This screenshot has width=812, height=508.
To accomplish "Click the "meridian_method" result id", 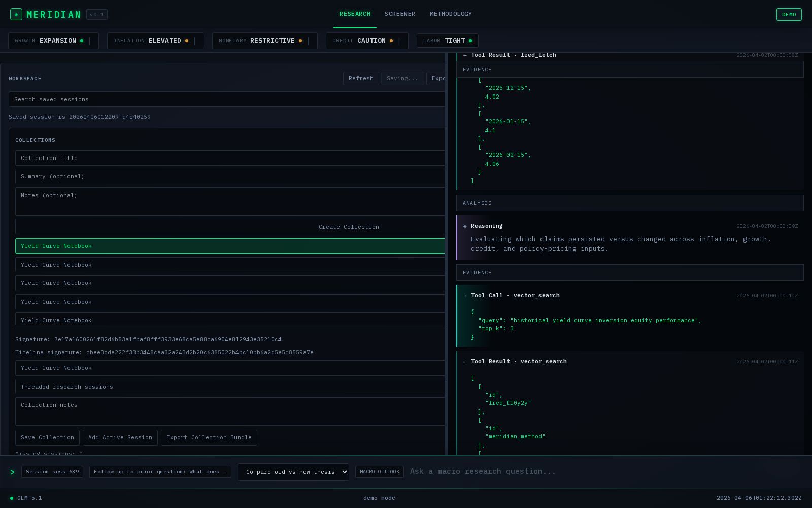I will click(x=515, y=437).
